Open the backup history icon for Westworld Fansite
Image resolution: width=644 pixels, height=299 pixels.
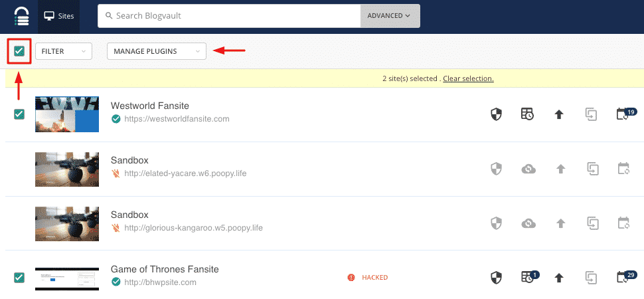click(x=527, y=114)
